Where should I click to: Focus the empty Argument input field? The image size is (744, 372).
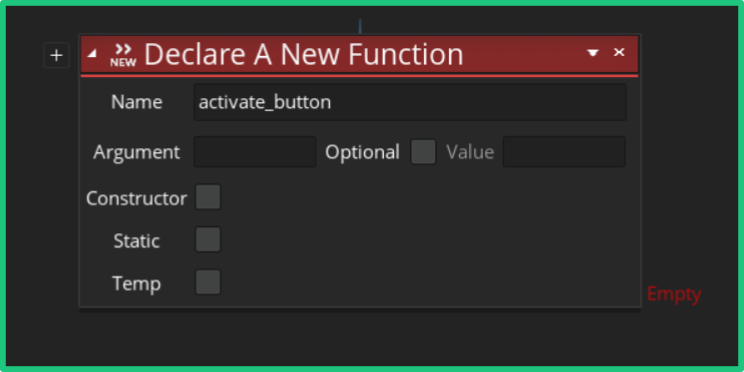coord(255,152)
